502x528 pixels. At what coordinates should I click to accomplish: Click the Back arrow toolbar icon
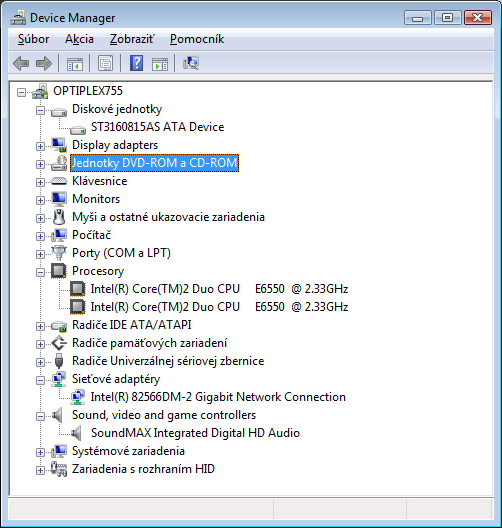coord(21,63)
